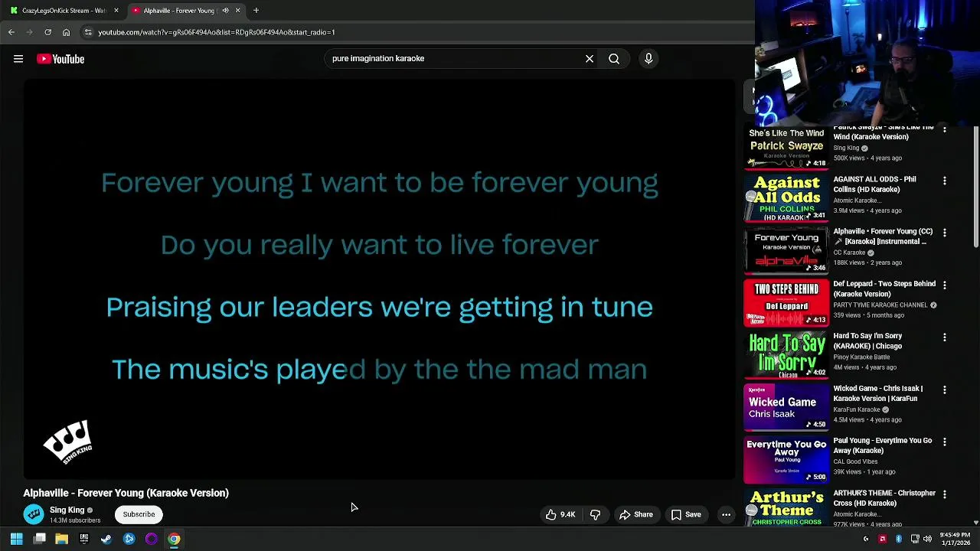Open the YouTube hamburger guide menu
Screen dimensions: 980x551
[18, 59]
